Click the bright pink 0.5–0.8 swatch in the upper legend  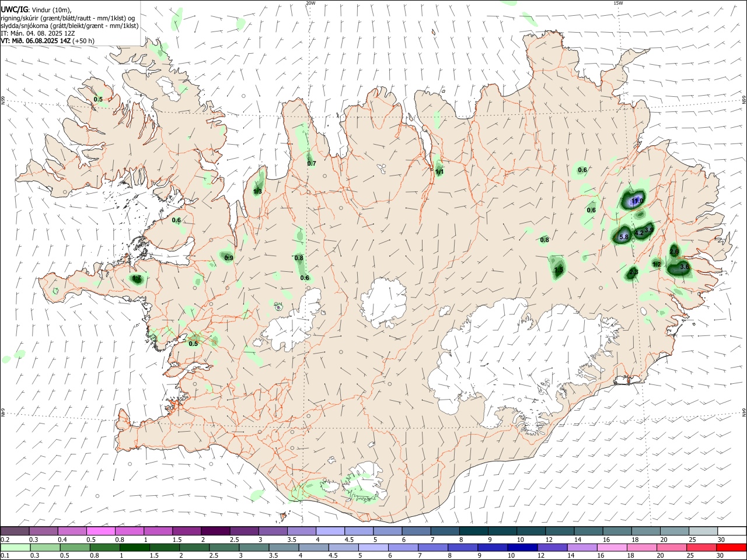coord(101,531)
